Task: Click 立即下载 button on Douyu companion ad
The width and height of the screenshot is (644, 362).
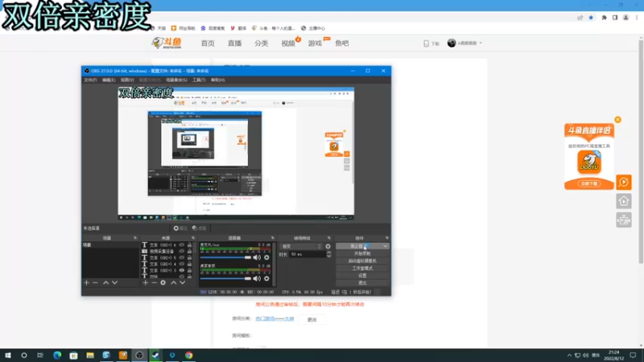Action: coord(589,183)
